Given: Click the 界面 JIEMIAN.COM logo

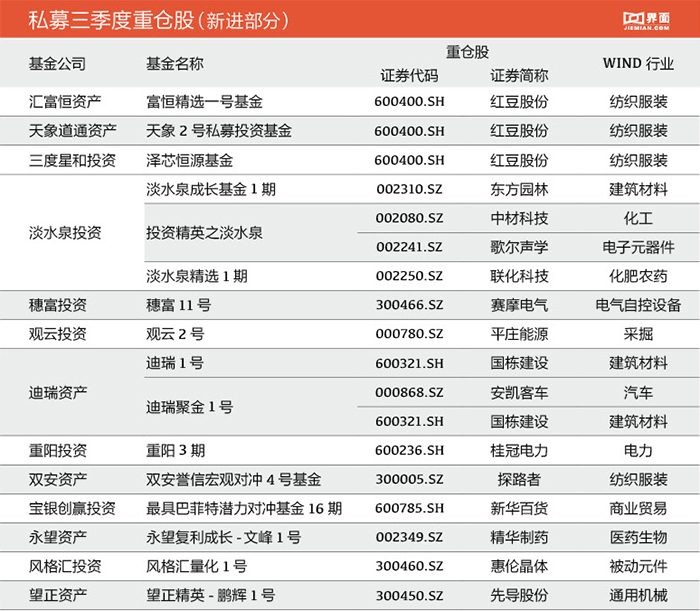Looking at the screenshot, I should [646, 21].
